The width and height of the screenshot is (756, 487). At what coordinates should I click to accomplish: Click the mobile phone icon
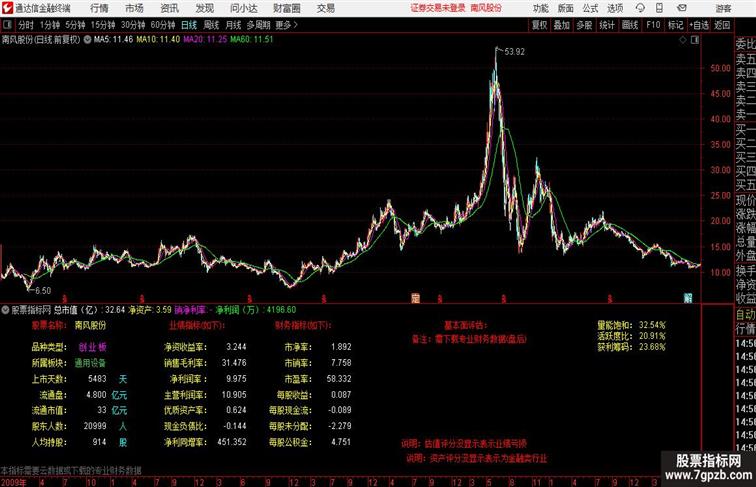(x=660, y=8)
